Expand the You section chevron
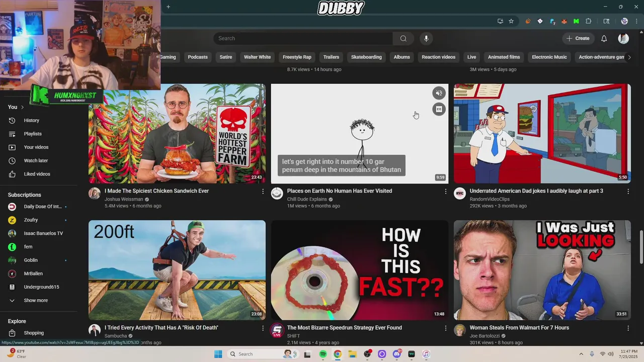The image size is (644, 362). [x=22, y=107]
